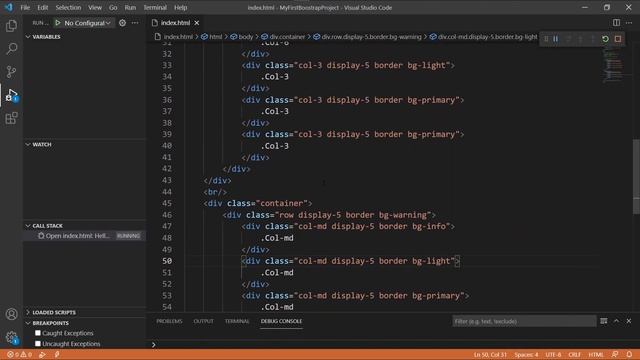Open the Run and Debug view
Viewport: 640px width, 360px height.
tap(11, 95)
